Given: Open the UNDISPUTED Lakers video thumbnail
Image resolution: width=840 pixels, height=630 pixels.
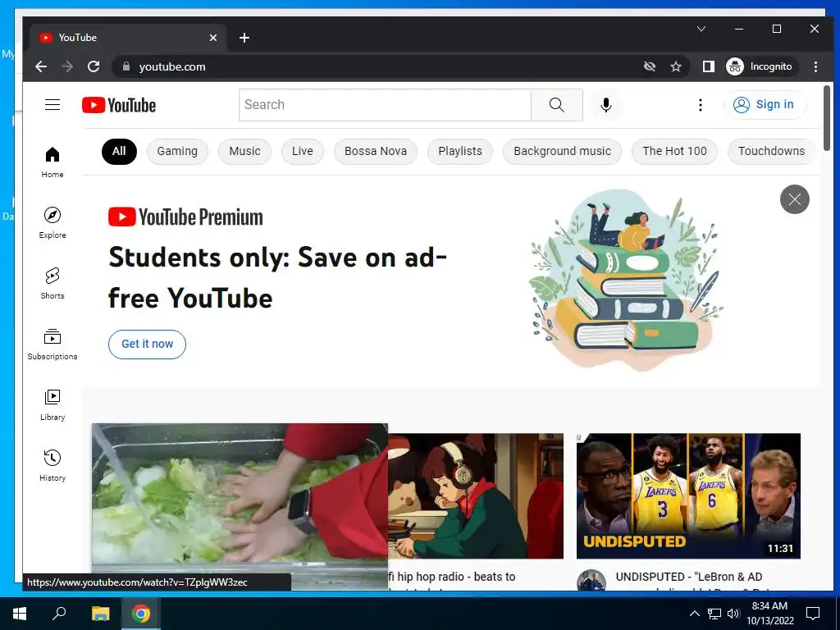Looking at the screenshot, I should click(688, 496).
